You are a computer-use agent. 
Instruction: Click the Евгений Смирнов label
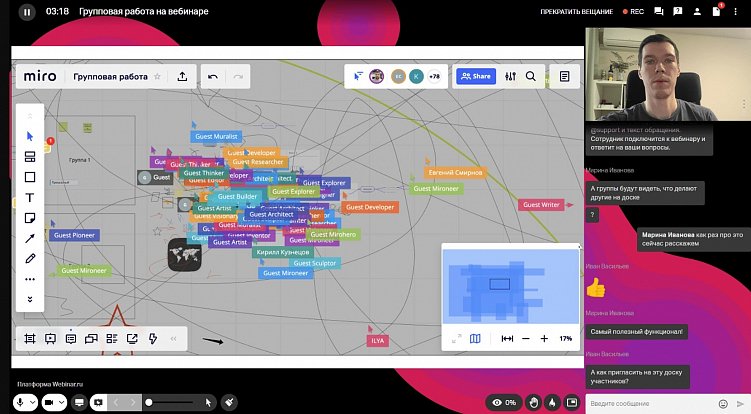(455, 172)
